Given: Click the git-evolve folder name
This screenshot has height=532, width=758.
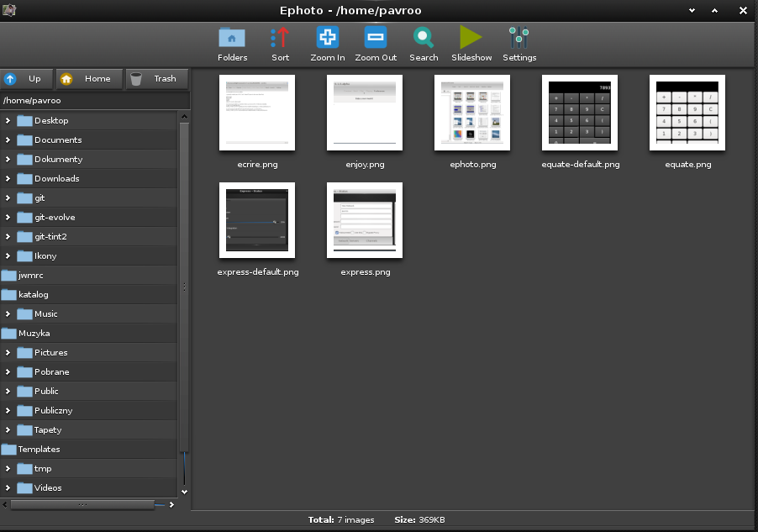Looking at the screenshot, I should coord(55,217).
